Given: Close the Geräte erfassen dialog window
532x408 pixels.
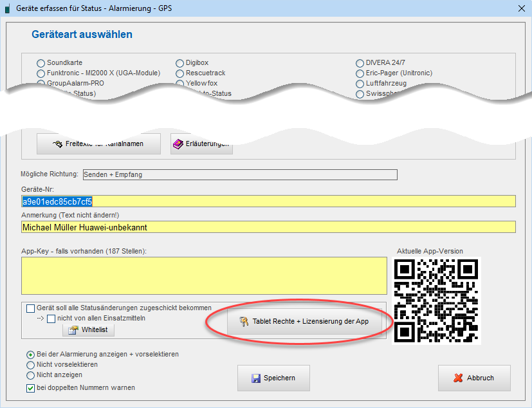Looking at the screenshot, I should pyautogui.click(x=522, y=8).
